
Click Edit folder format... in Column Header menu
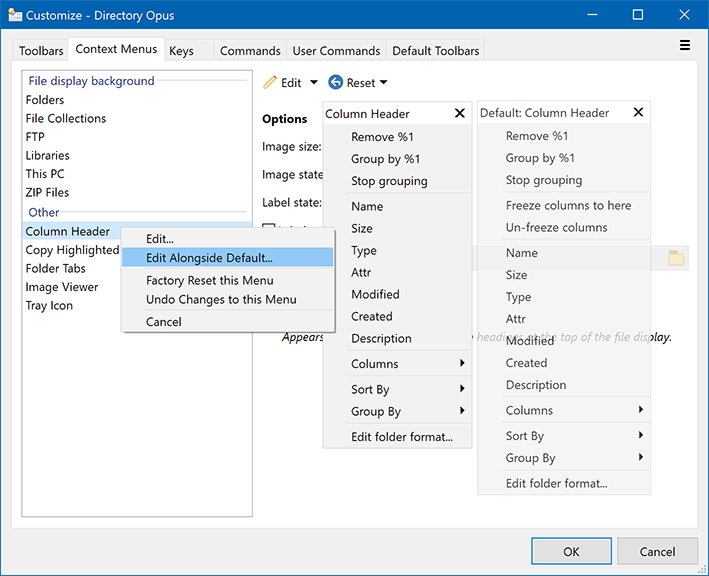398,437
